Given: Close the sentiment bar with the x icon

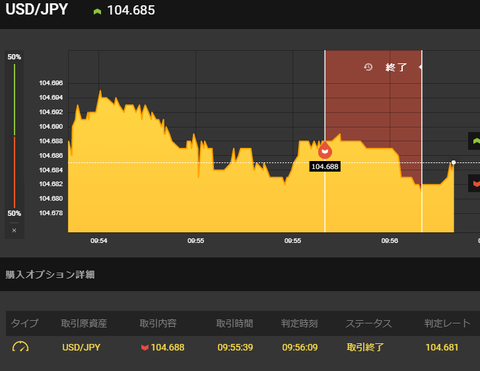Looking at the screenshot, I should pos(14,230).
